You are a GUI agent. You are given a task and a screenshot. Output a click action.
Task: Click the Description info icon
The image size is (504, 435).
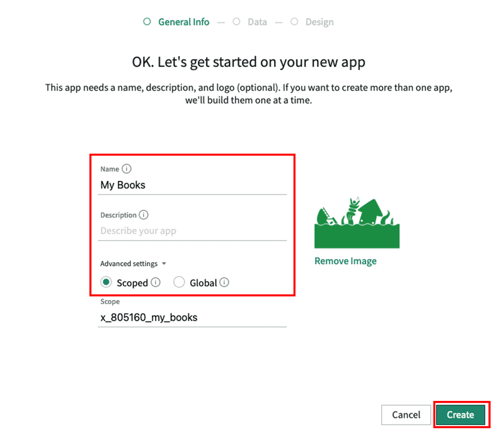tap(144, 214)
